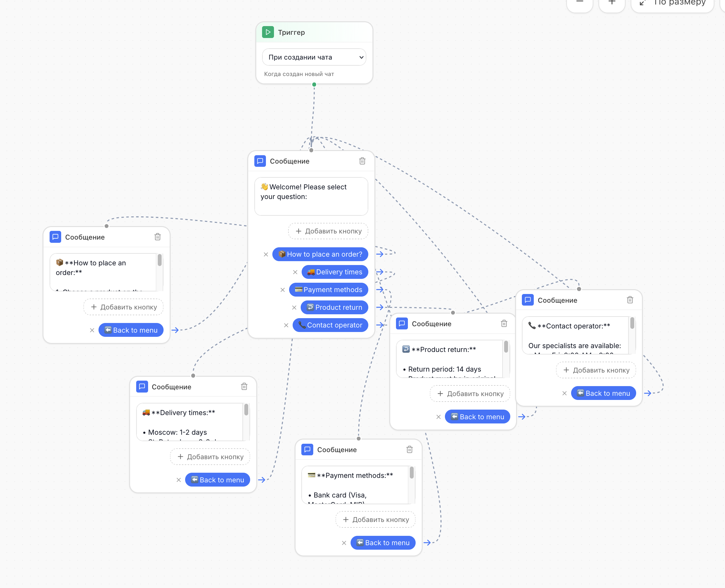Image resolution: width=725 pixels, height=588 pixels.
Task: Click 'Back to menu' in Contact operator node
Action: [x=603, y=393]
